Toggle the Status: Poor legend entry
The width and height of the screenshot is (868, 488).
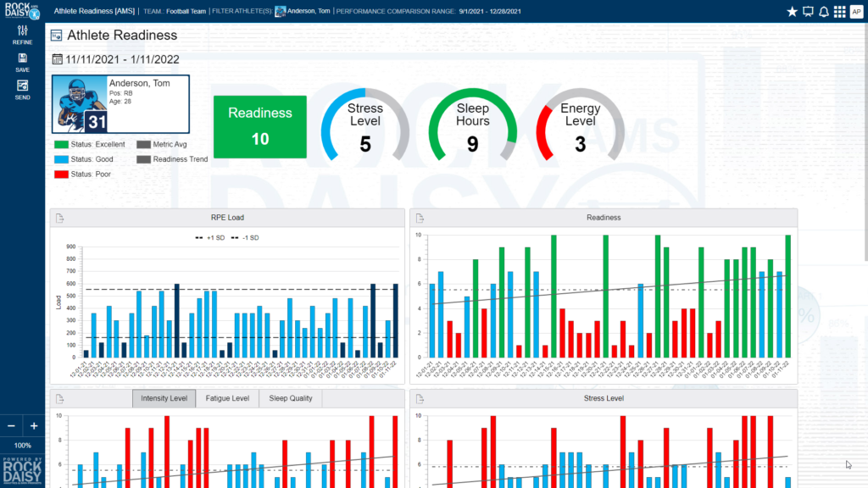82,175
